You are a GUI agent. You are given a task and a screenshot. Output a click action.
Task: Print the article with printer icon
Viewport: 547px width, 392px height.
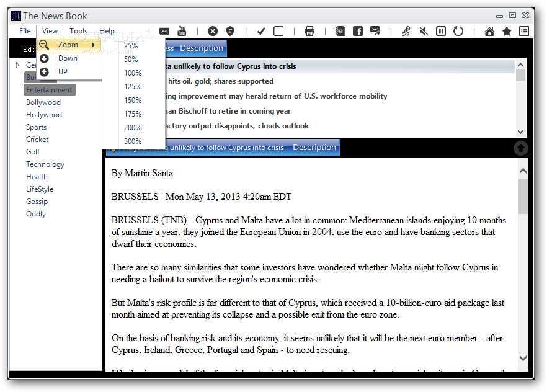[309, 32]
